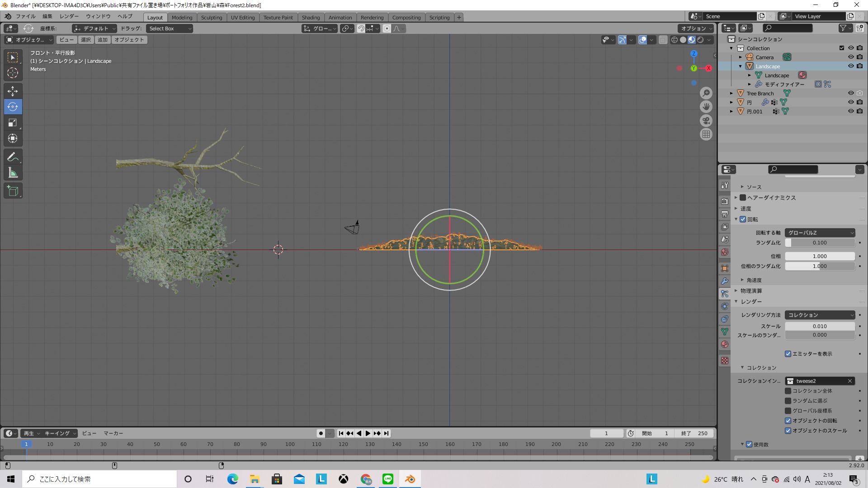Switch to the Sculpting workspace tab
This screenshot has width=868, height=488.
211,17
